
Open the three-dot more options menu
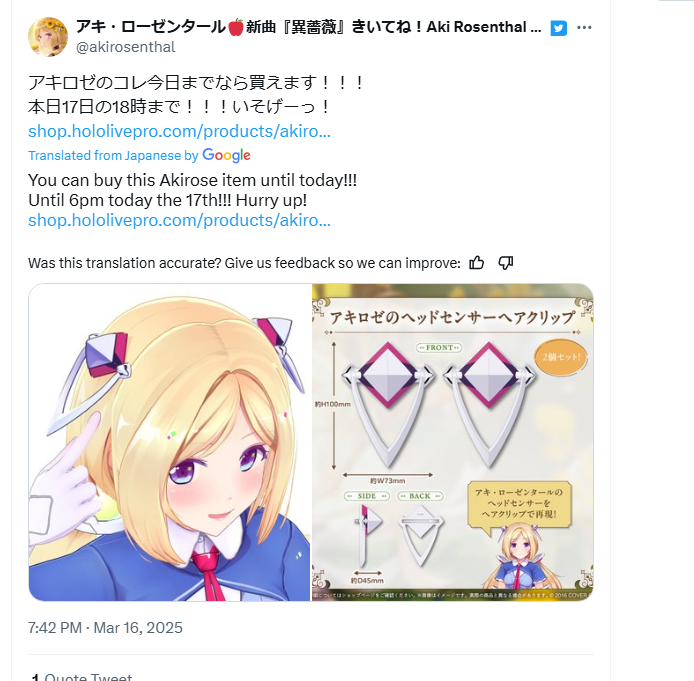click(584, 27)
